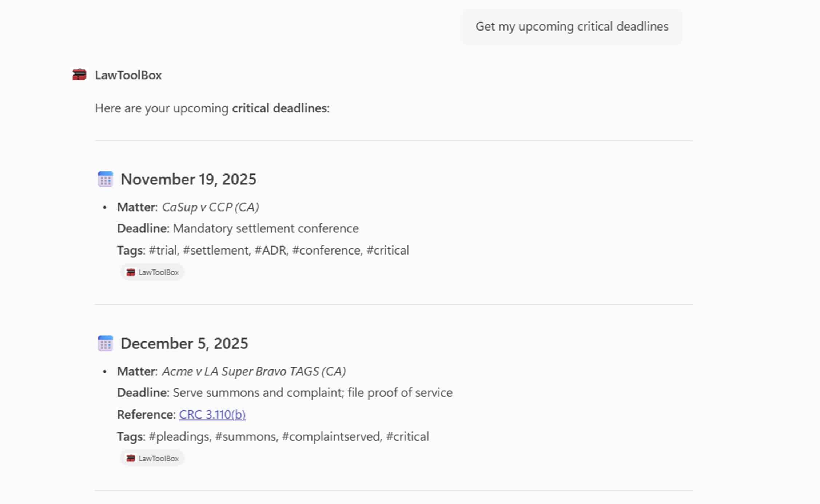
Task: Click the #complaintserved tag
Action: pos(331,436)
